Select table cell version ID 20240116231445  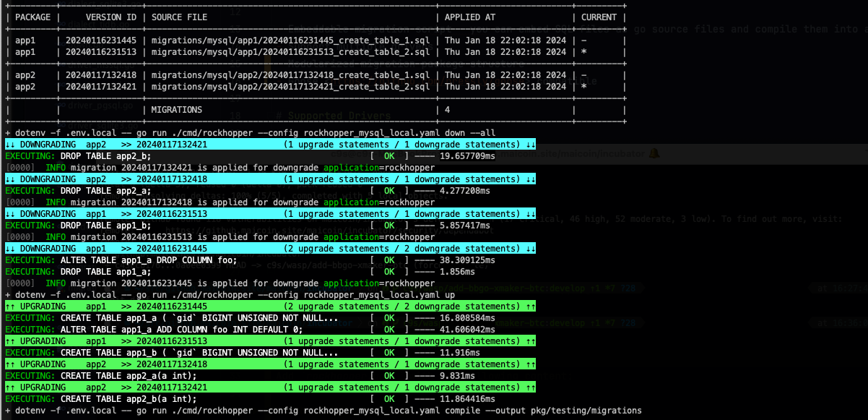tap(101, 40)
